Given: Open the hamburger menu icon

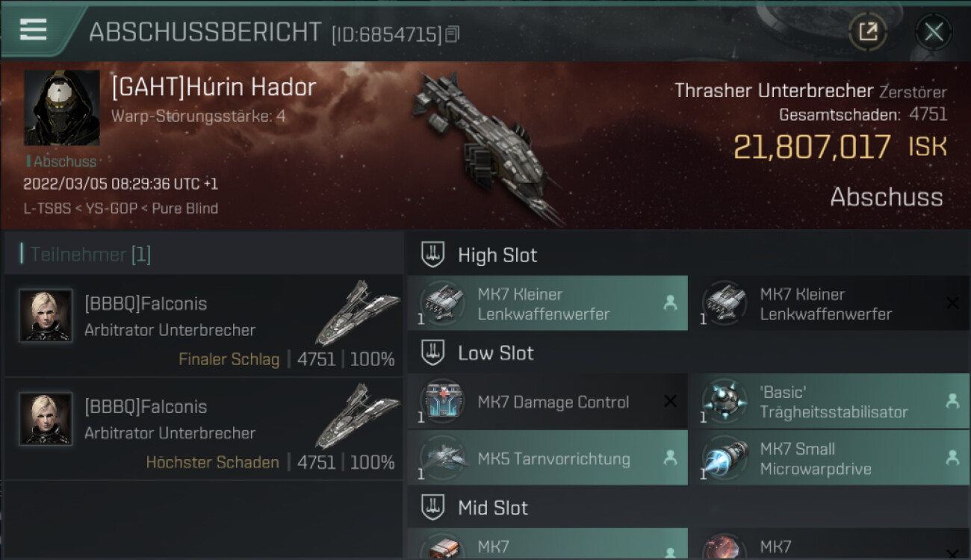Looking at the screenshot, I should coord(34,30).
